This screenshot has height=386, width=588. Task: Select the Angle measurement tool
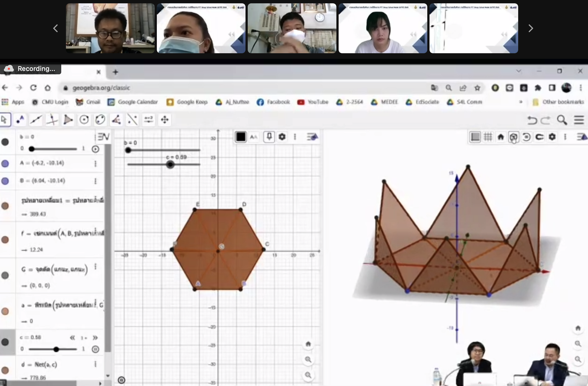click(116, 120)
